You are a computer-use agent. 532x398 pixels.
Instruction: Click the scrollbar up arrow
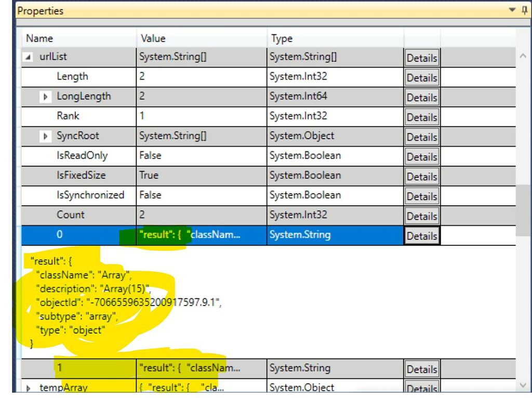523,56
